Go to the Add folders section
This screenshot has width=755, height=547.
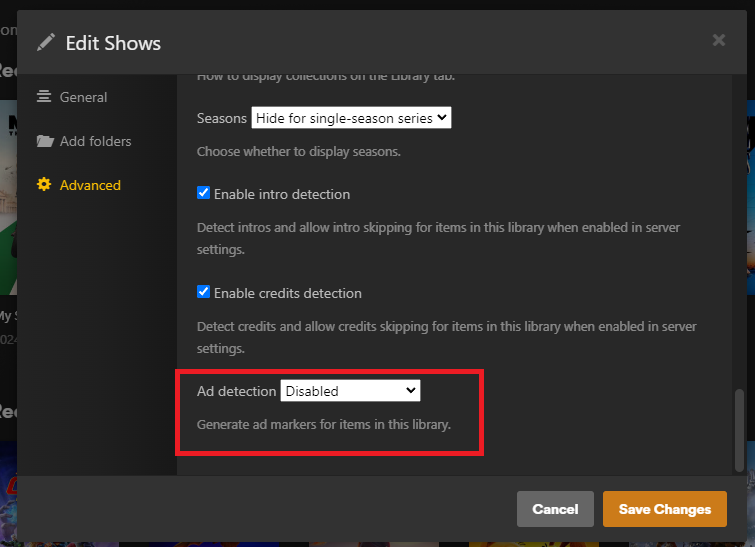[x=95, y=141]
